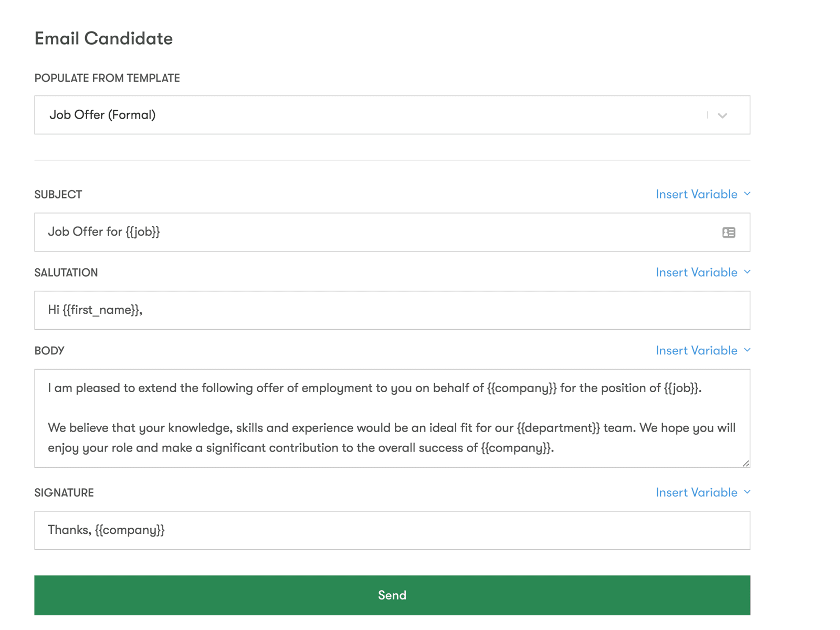The width and height of the screenshot is (840, 630).
Task: Expand Insert Variable options for the Signature
Action: pyautogui.click(x=697, y=492)
